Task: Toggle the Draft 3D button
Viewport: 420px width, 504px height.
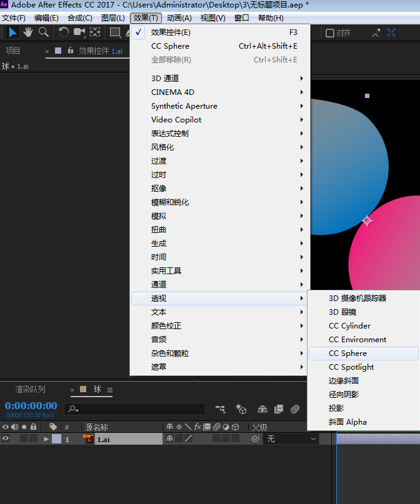Action: coord(241,409)
